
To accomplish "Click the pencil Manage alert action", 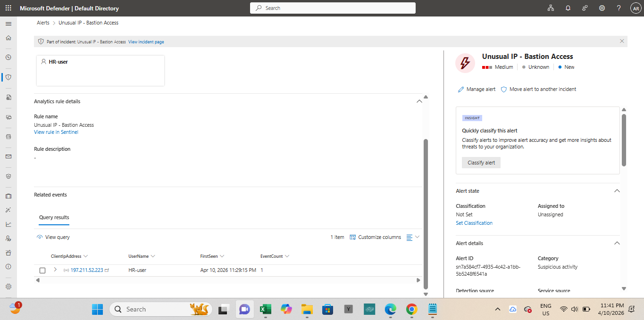I will point(477,89).
